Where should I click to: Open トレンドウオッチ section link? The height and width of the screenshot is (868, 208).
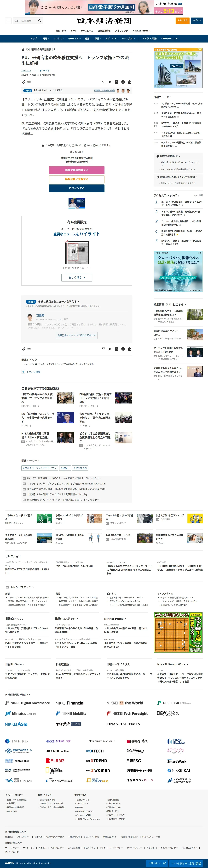tap(22, 587)
